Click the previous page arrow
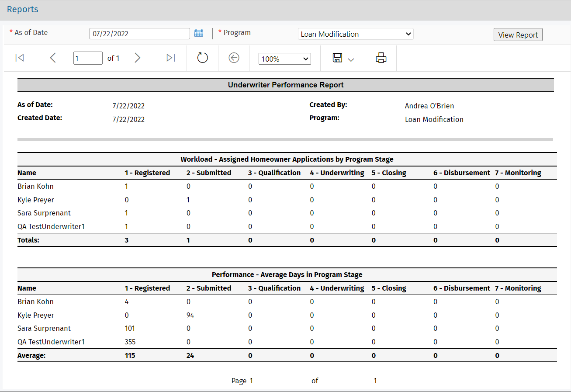This screenshot has height=392, width=571. tap(53, 58)
